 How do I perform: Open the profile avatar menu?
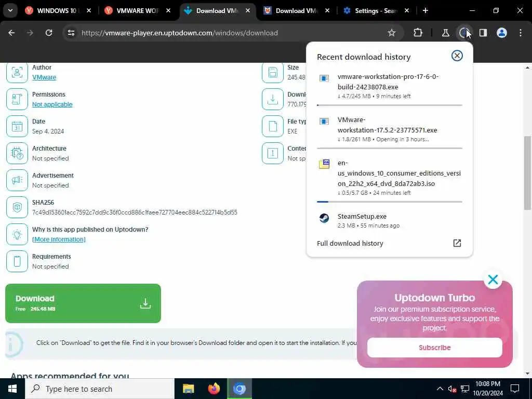pyautogui.click(x=502, y=33)
